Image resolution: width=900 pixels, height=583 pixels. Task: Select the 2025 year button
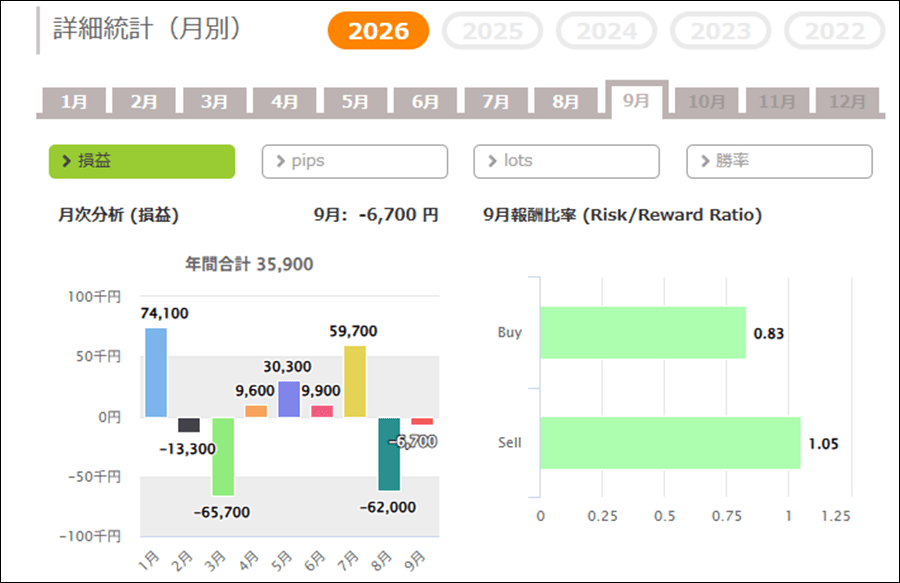pyautogui.click(x=492, y=31)
